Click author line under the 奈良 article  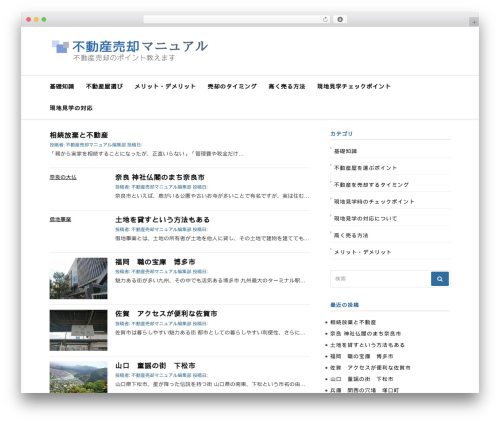click(x=162, y=187)
